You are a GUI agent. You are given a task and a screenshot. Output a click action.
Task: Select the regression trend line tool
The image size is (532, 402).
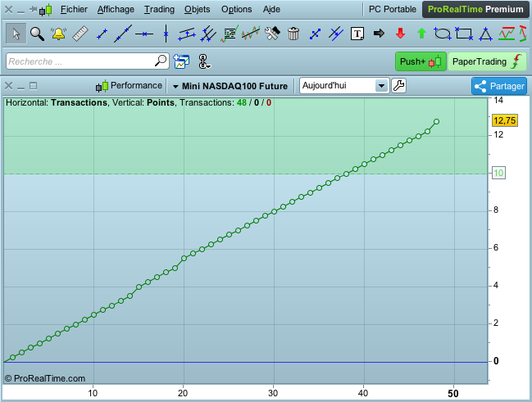coord(251,34)
